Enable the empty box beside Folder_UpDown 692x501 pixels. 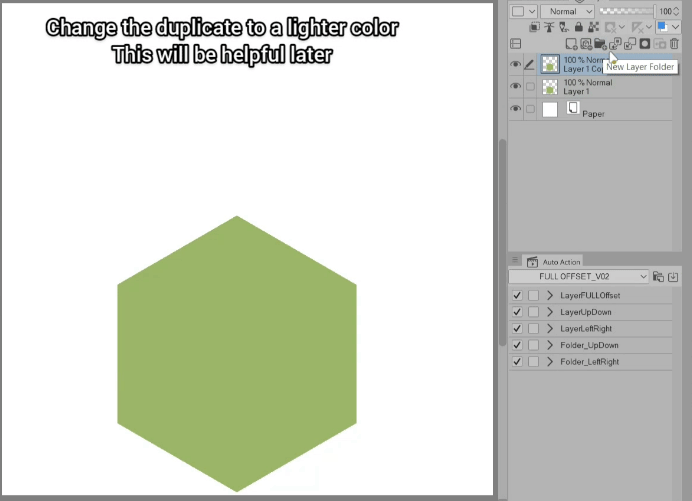click(534, 345)
